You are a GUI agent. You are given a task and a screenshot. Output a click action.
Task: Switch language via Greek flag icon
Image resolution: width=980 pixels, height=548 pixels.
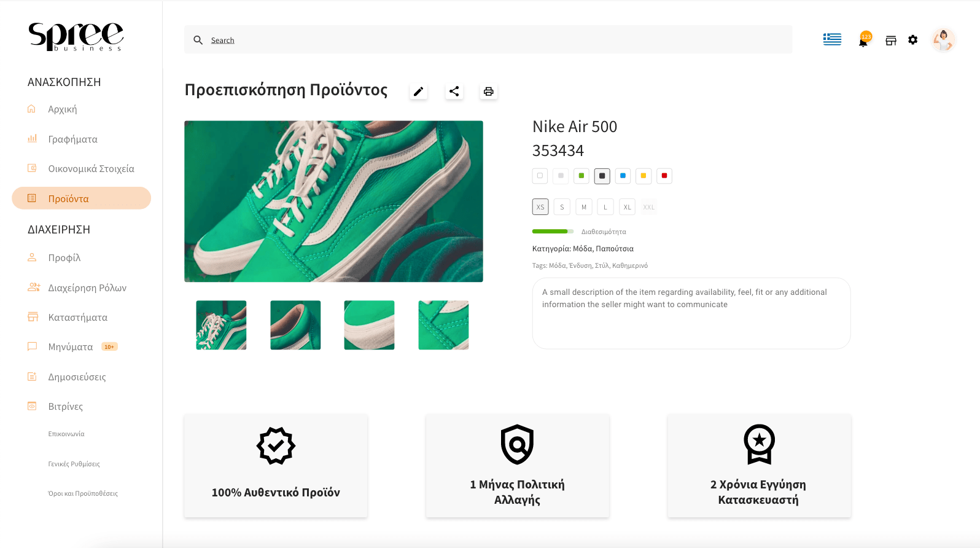tap(832, 39)
